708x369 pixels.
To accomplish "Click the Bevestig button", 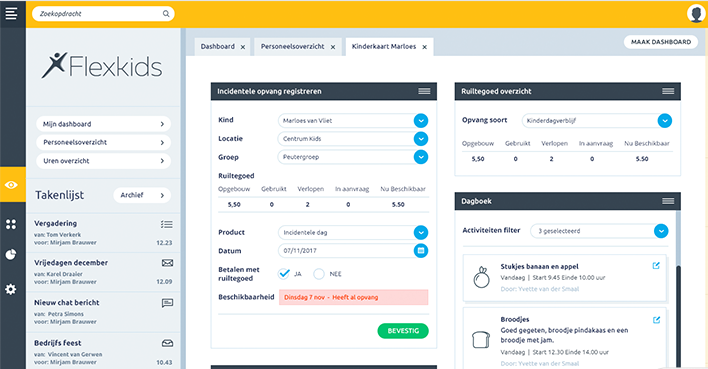I will tap(403, 331).
